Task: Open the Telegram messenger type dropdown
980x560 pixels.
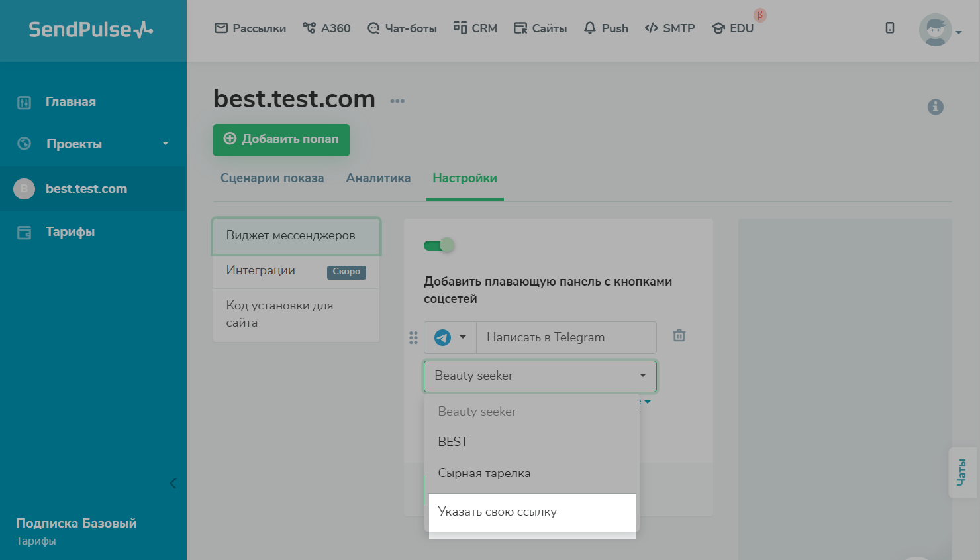Action: point(450,337)
